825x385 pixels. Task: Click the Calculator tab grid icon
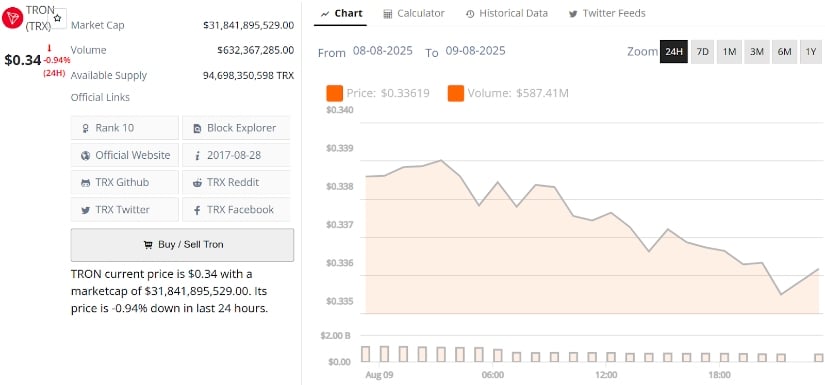coord(388,14)
